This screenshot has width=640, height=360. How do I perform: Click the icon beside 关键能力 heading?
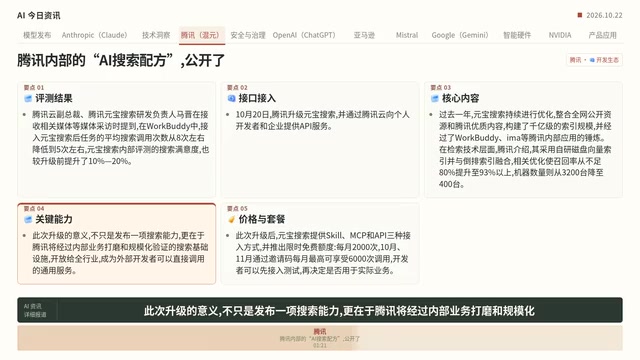click(28, 219)
